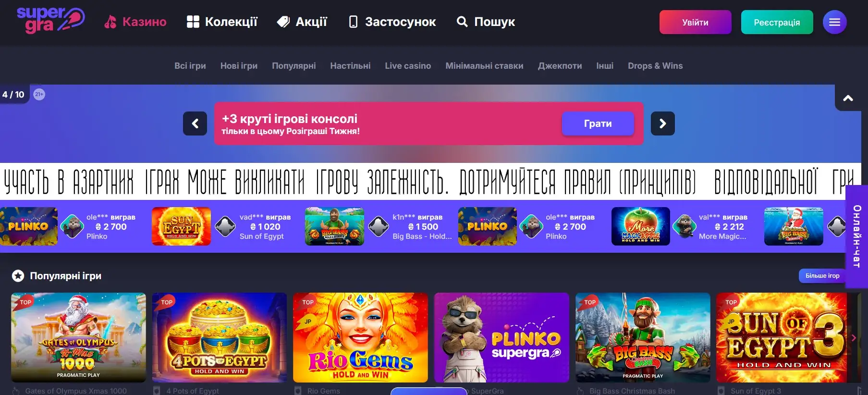This screenshot has height=395, width=868.
Task: Click the search magnifier icon
Action: (462, 22)
